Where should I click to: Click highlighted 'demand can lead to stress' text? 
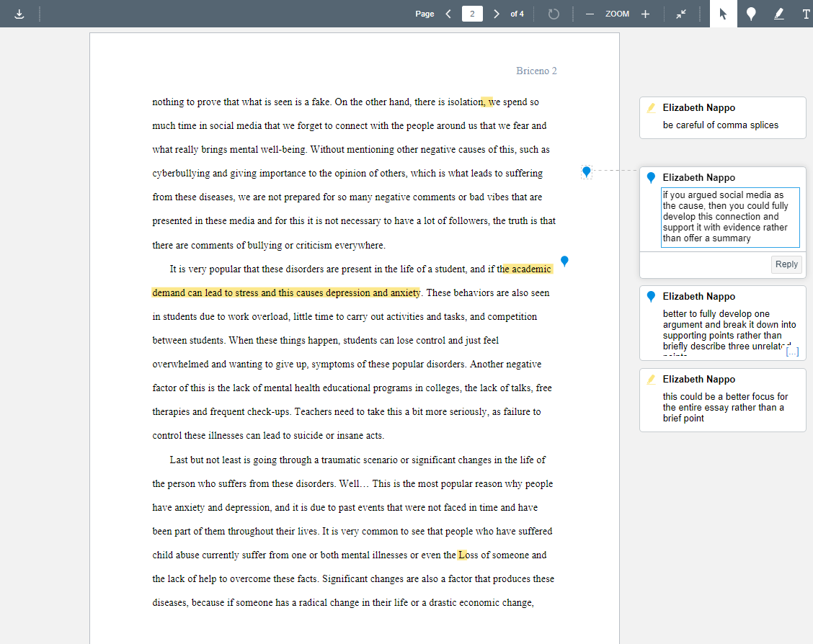point(285,292)
